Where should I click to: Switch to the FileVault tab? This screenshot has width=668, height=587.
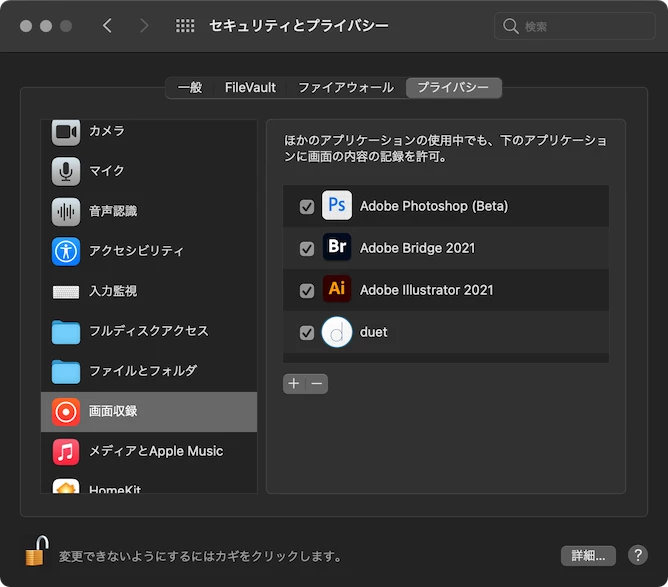250,88
